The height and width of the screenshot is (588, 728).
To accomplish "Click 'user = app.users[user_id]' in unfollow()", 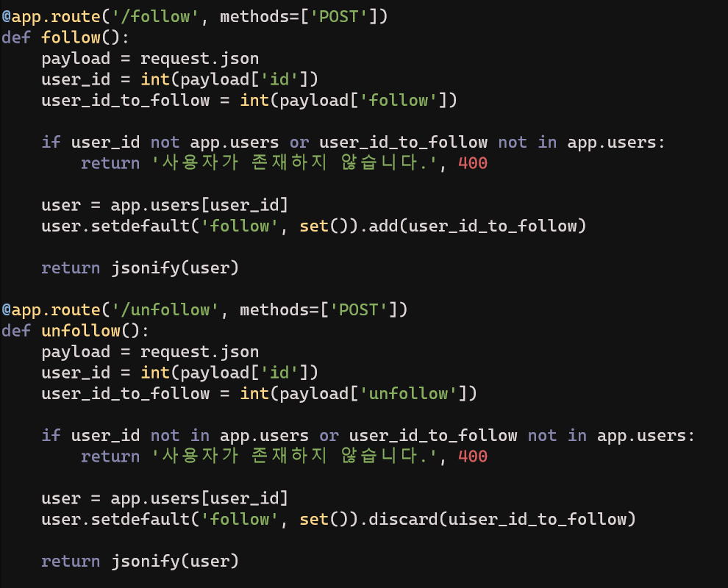I will (x=165, y=498).
